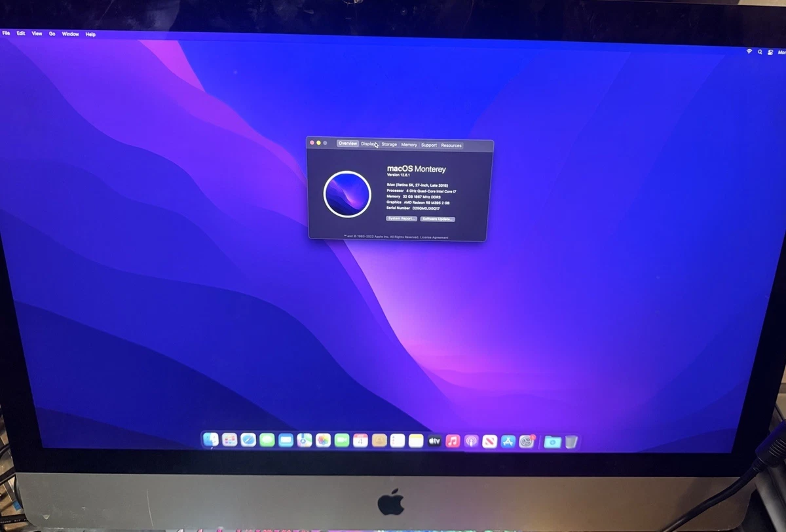The width and height of the screenshot is (786, 532).
Task: Launch Safari from the Dock
Action: (248, 440)
